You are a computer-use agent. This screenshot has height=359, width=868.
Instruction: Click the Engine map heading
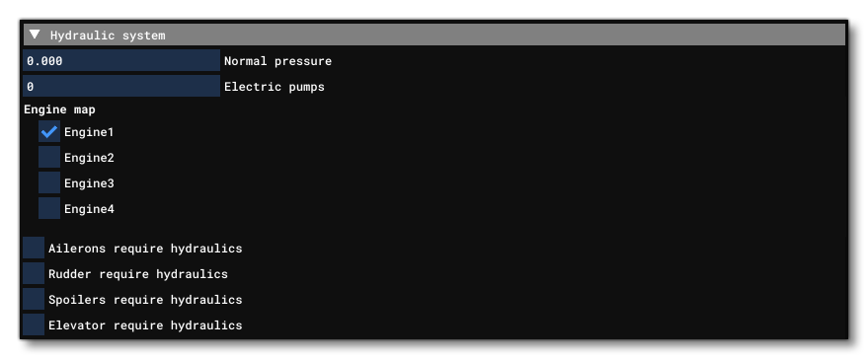click(x=59, y=109)
